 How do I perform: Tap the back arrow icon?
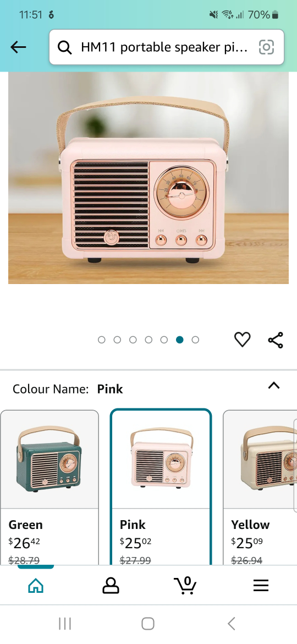[18, 47]
